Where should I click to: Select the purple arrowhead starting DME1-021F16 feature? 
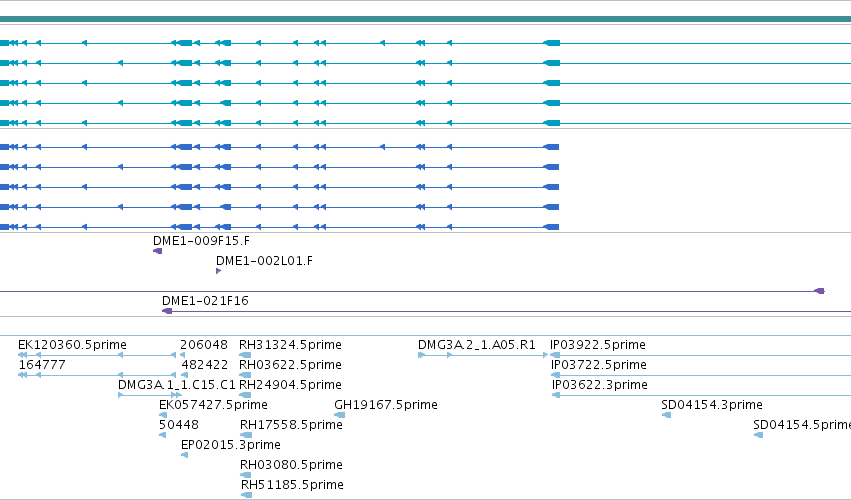[x=167, y=311]
